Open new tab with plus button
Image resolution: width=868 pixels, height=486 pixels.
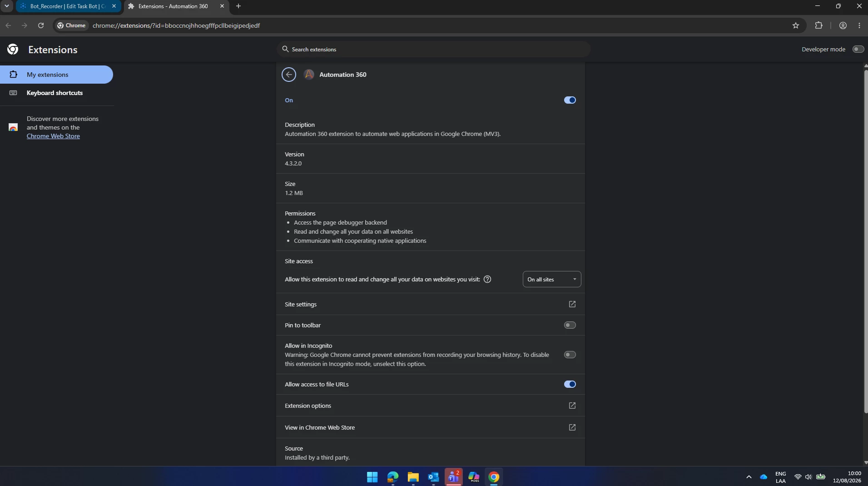coord(238,6)
